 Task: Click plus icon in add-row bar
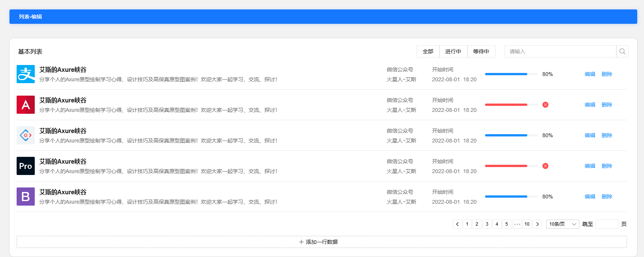point(301,242)
